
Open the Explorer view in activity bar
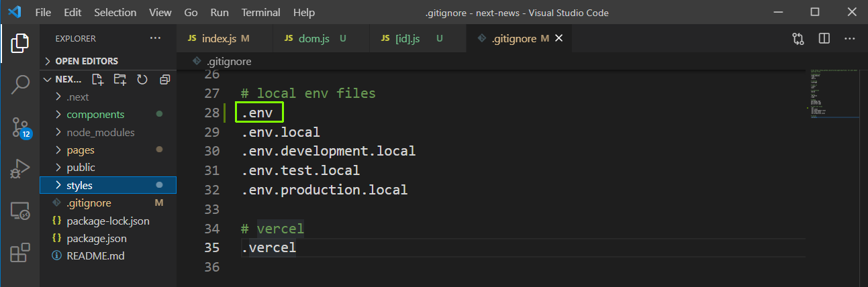(20, 43)
